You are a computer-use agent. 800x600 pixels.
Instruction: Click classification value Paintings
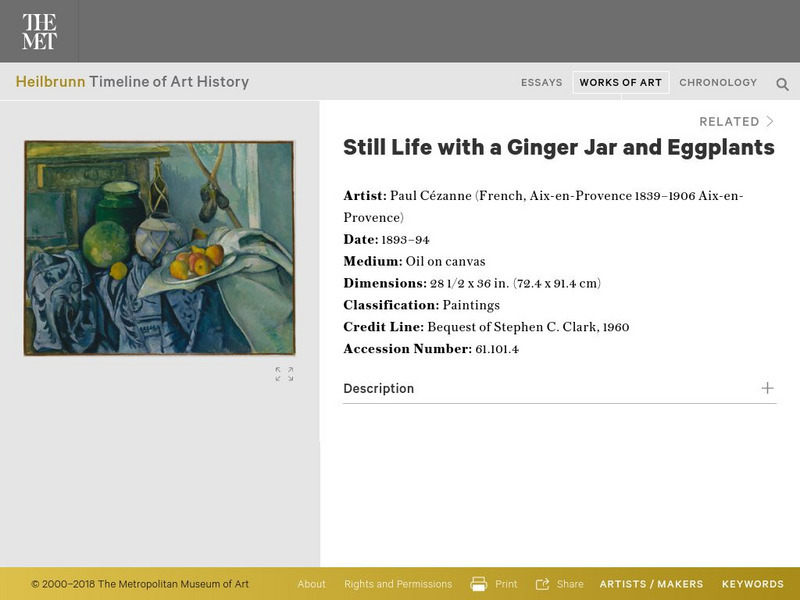[471, 306]
